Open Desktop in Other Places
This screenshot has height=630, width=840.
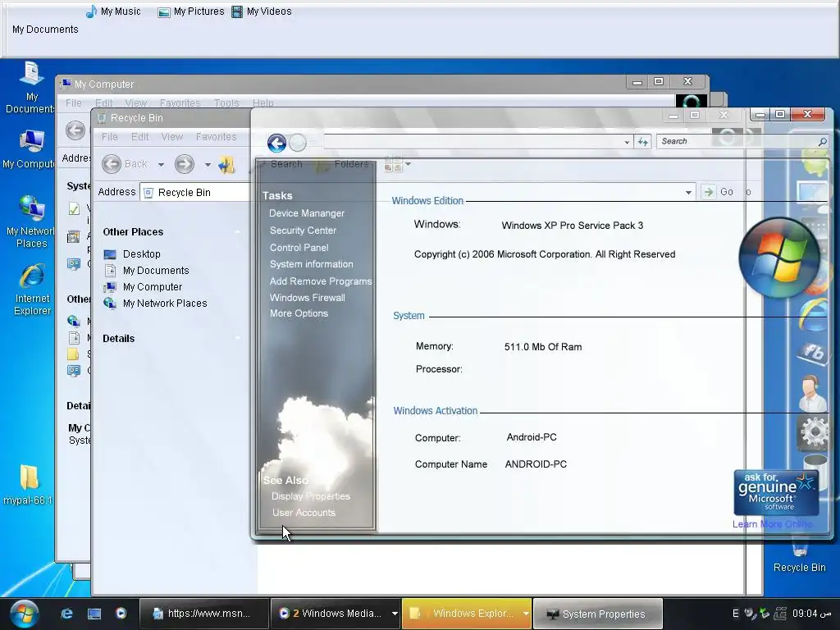pos(132,254)
